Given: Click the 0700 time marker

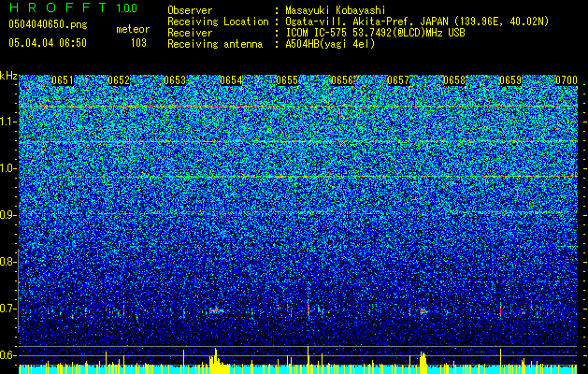Looking at the screenshot, I should [x=566, y=80].
